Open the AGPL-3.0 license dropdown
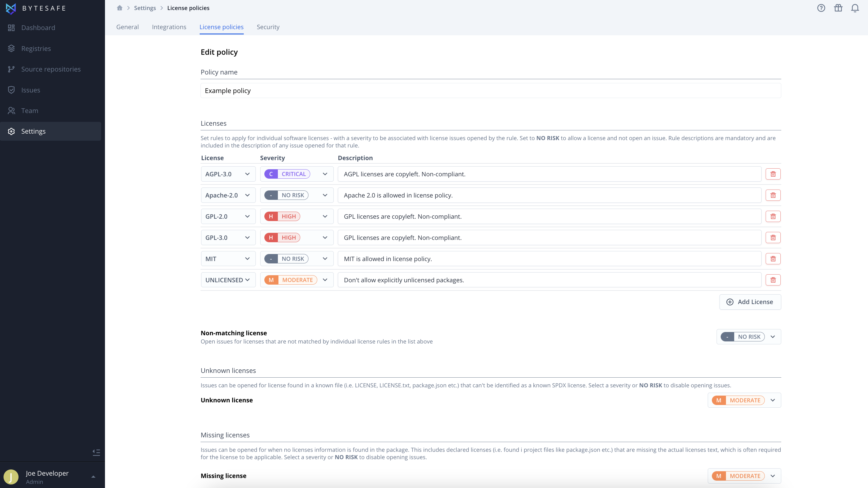 [228, 174]
